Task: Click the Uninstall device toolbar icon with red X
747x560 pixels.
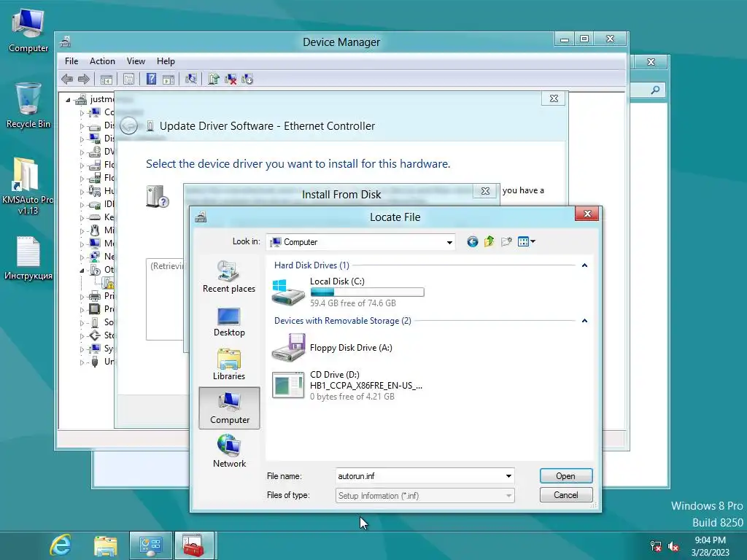Action: coord(231,79)
